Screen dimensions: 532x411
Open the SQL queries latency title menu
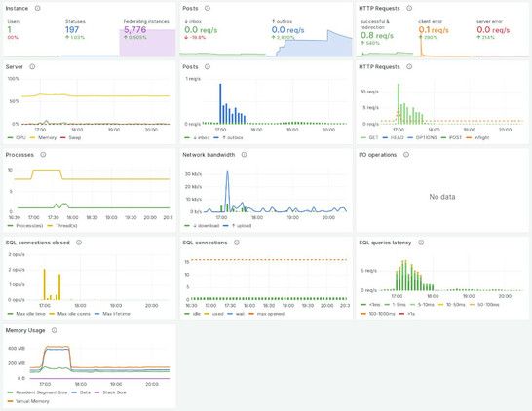coord(385,243)
